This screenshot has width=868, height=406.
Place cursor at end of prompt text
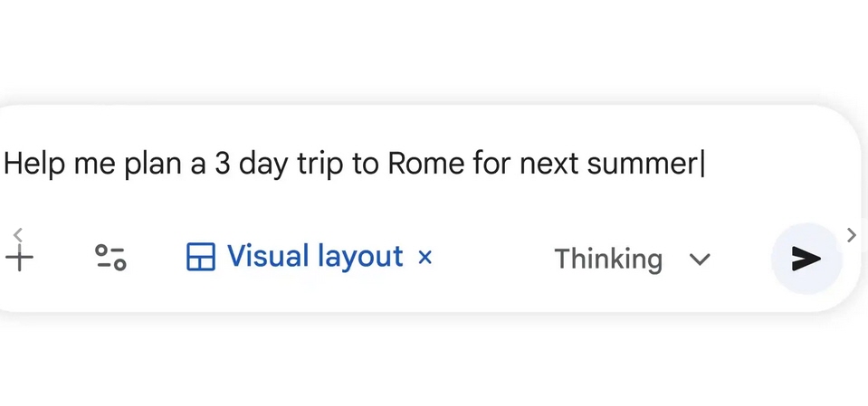[702, 165]
